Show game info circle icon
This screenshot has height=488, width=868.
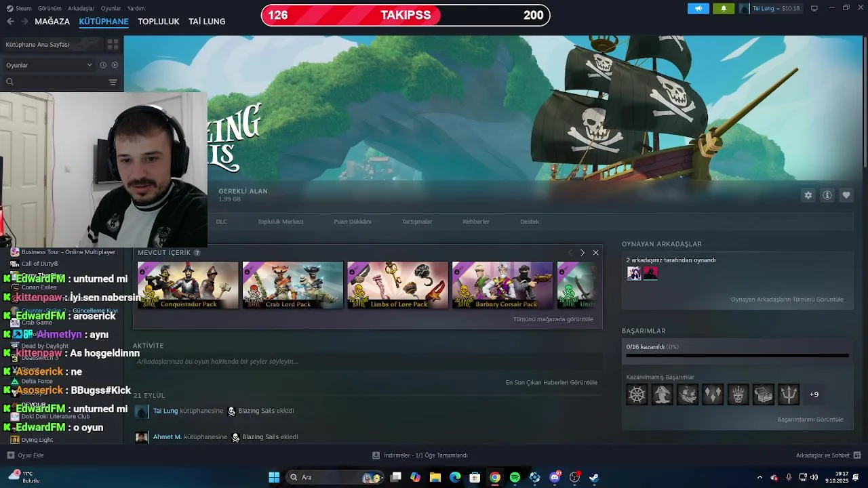pyautogui.click(x=827, y=195)
